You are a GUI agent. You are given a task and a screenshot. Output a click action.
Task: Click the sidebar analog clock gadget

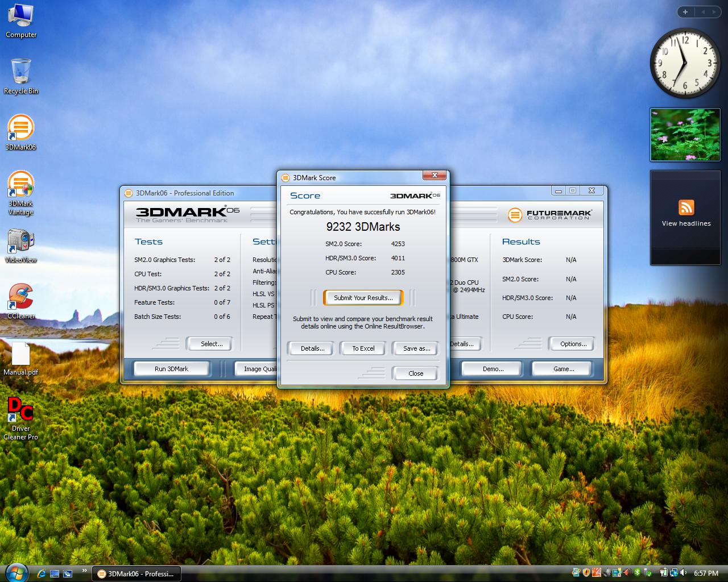coord(685,63)
